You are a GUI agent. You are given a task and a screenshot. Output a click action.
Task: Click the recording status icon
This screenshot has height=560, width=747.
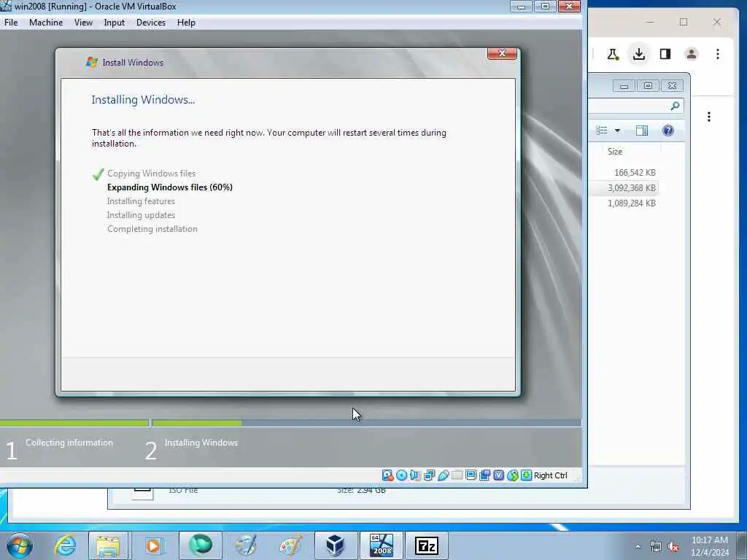484,475
